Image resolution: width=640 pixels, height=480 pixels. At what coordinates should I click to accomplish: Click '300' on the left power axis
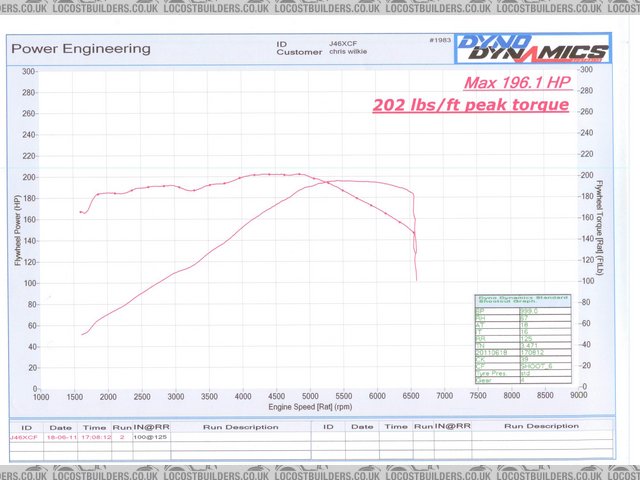28,71
